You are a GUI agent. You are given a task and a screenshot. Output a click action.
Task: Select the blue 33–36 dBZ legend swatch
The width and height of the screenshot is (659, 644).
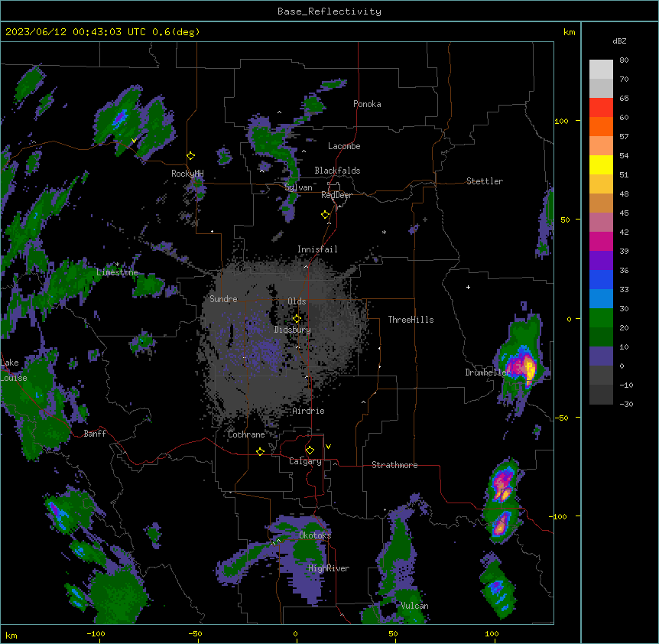601,279
